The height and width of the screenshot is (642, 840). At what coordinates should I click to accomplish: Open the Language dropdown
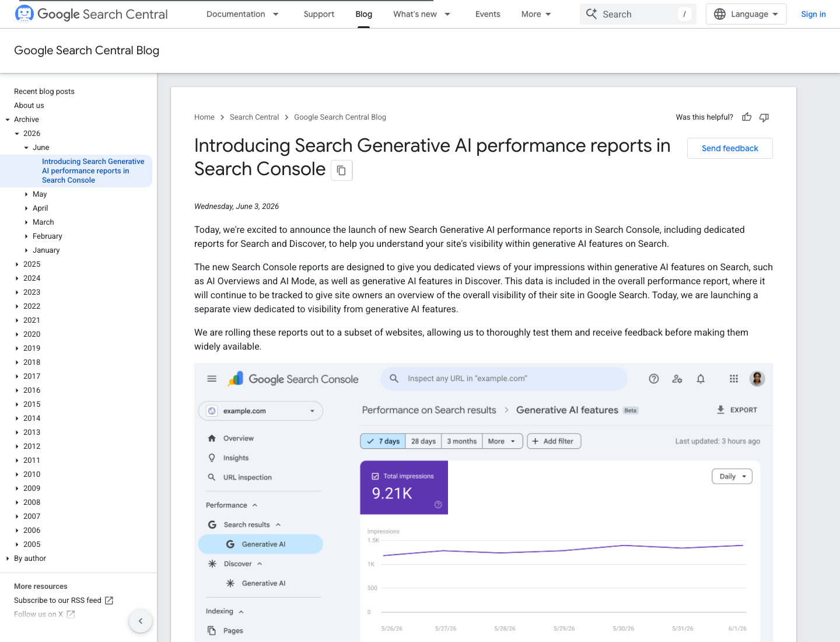(746, 14)
